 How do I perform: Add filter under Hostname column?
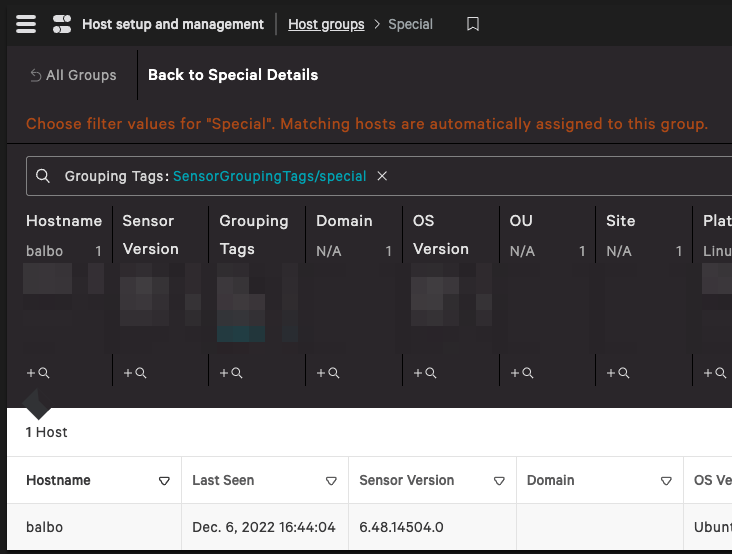click(x=38, y=372)
